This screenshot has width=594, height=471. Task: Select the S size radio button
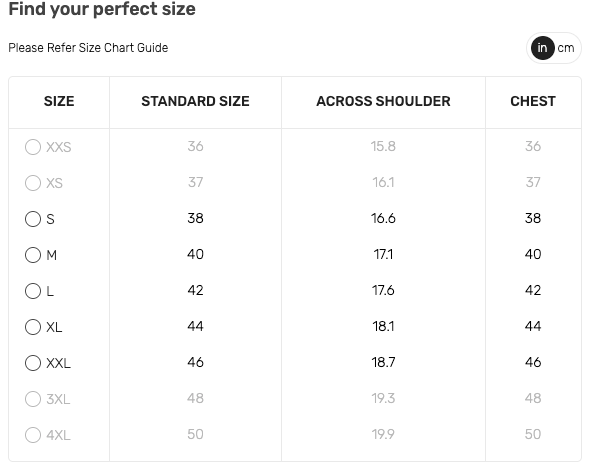(33, 219)
